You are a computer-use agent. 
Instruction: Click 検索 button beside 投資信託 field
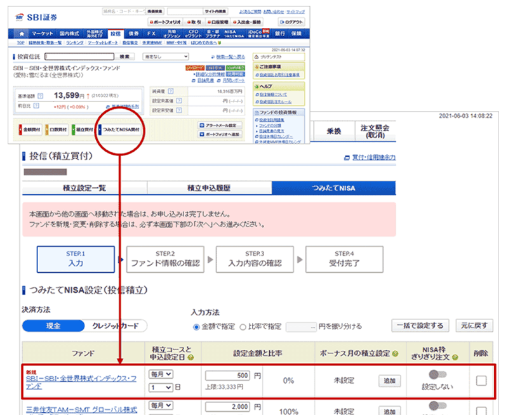pos(125,56)
